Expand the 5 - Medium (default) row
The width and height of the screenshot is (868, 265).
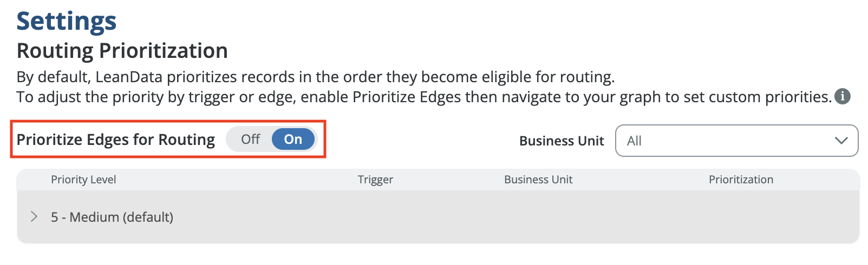pos(34,217)
